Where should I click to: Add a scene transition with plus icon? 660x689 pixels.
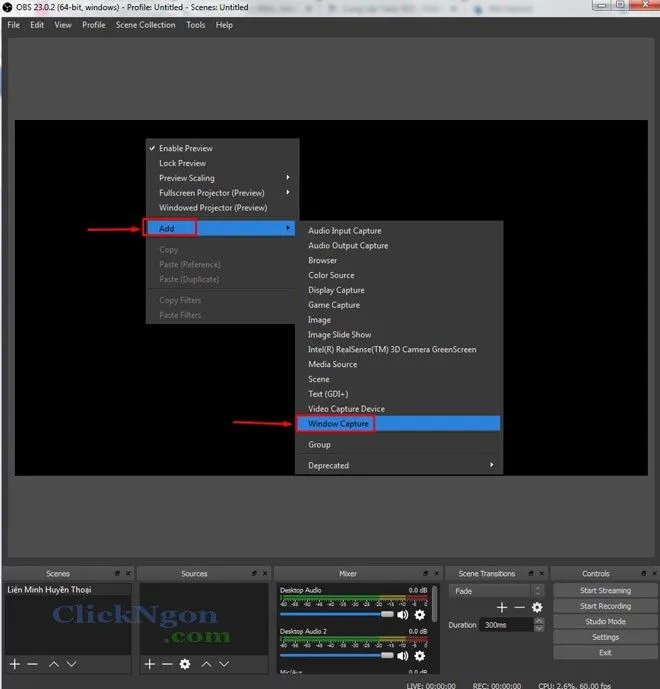(502, 607)
